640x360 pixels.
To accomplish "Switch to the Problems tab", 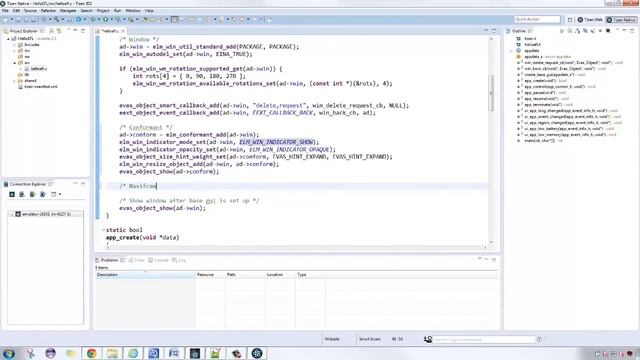I will (109, 260).
